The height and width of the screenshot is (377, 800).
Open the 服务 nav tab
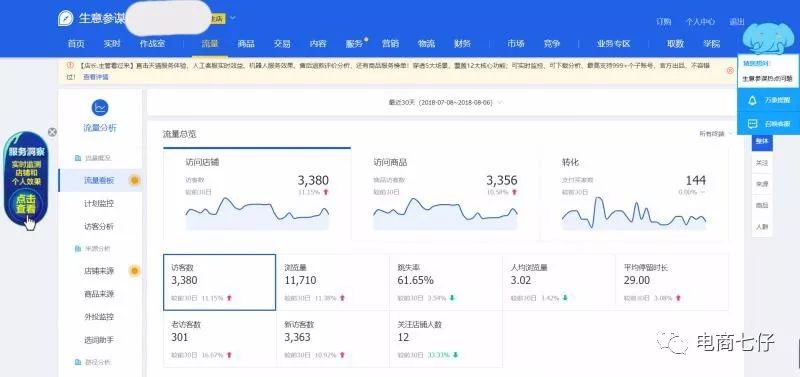[354, 44]
